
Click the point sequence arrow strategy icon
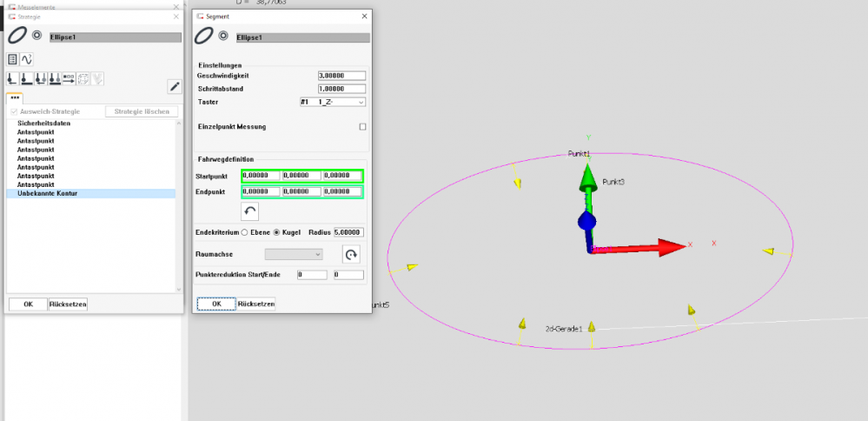click(x=68, y=80)
